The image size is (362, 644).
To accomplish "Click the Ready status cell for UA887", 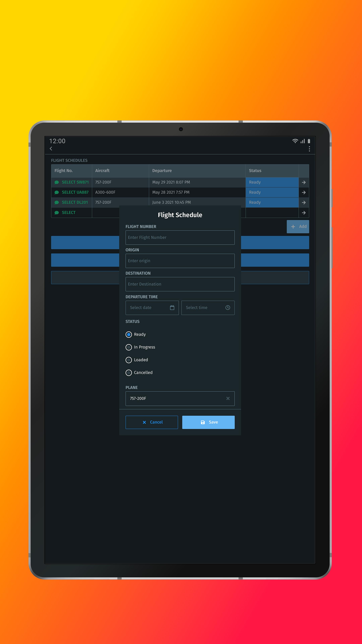I will click(272, 192).
